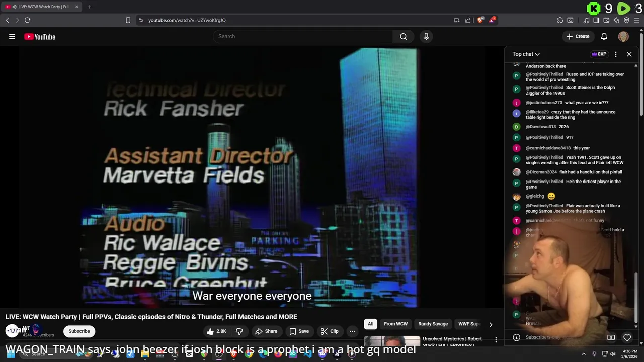The image size is (644, 362).
Task: Open more actions dots beside Clip
Action: click(352, 331)
